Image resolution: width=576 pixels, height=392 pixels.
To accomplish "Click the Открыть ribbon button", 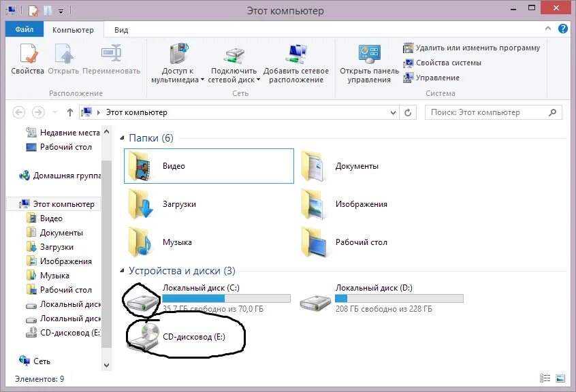I will point(63,59).
